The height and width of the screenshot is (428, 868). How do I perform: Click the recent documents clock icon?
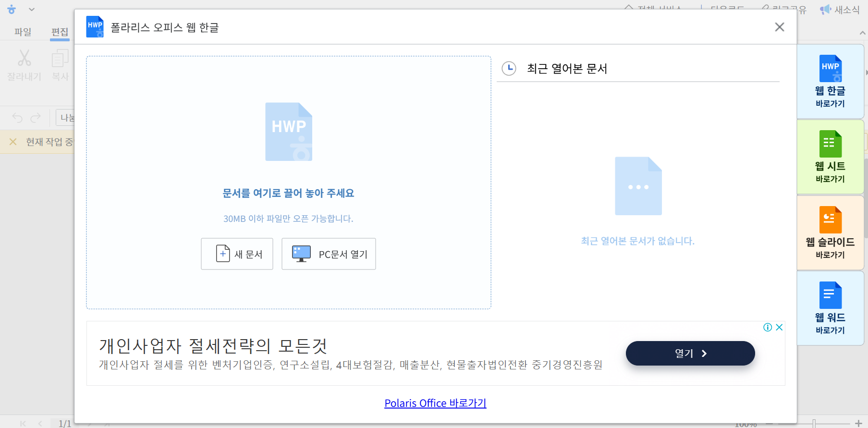(x=509, y=68)
